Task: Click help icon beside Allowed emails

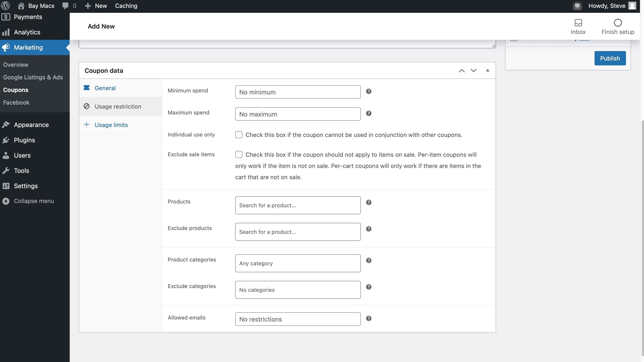Action: pos(369,319)
